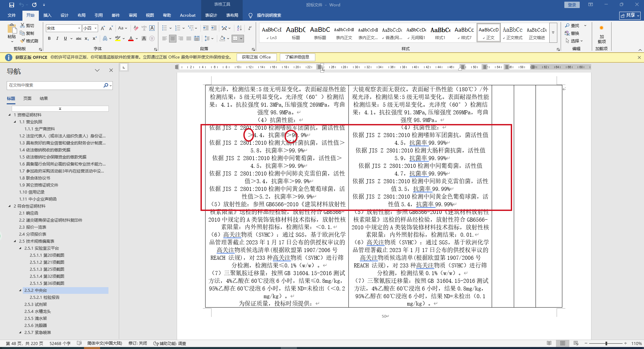644x349 pixels.
Task: Open the bullet list button
Action: [164, 28]
